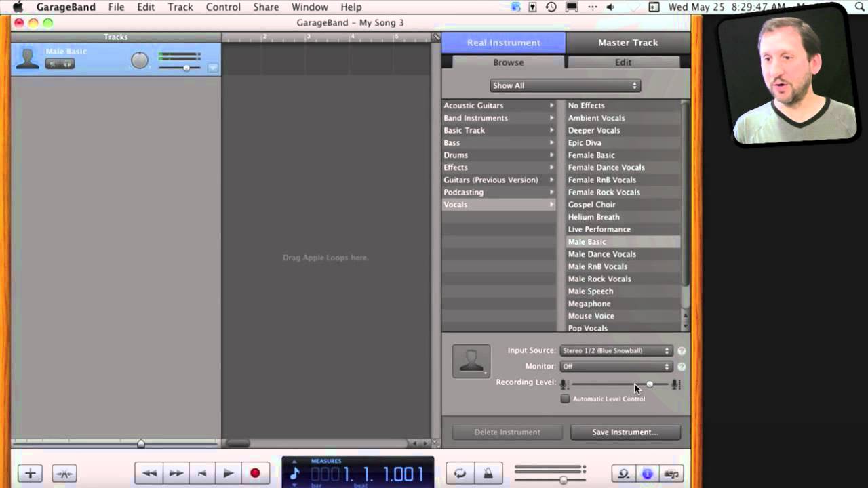Open the File menu
Screen dimensions: 868x488
coord(116,7)
